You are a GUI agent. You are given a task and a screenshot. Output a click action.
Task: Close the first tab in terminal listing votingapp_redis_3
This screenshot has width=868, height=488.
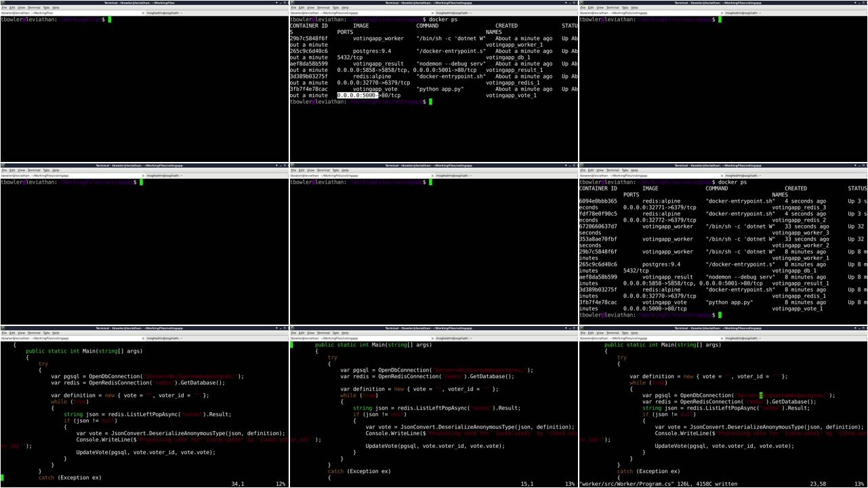point(722,176)
